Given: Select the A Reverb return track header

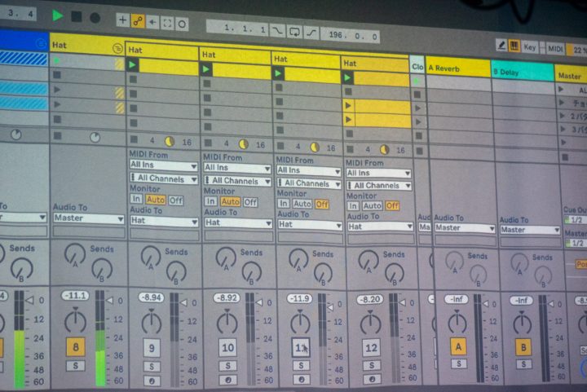Looking at the screenshot, I should [x=458, y=68].
